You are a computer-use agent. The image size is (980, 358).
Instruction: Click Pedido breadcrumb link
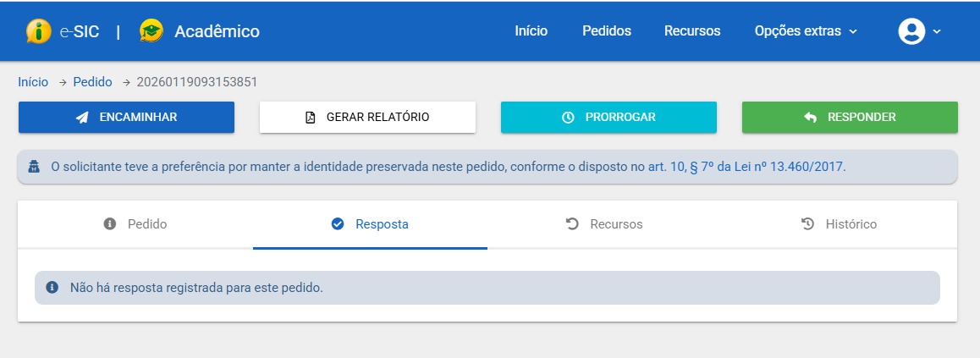pyautogui.click(x=92, y=82)
